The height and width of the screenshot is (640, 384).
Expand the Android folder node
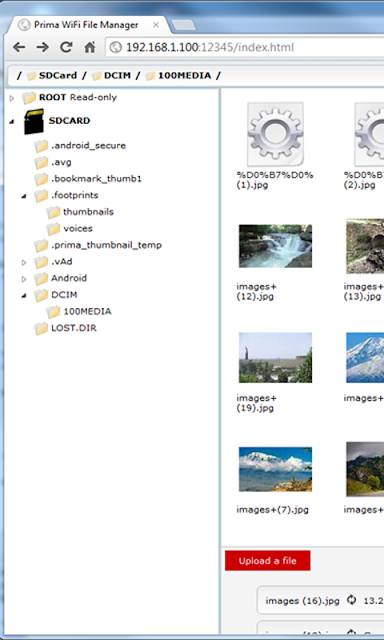tap(24, 279)
